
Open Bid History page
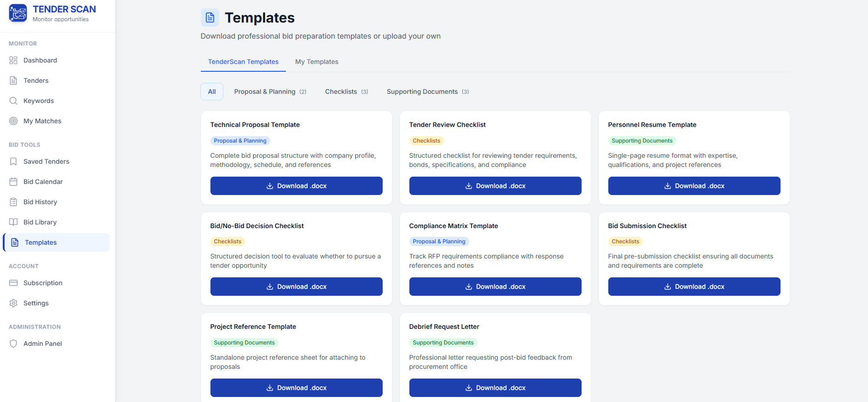(x=56, y=202)
